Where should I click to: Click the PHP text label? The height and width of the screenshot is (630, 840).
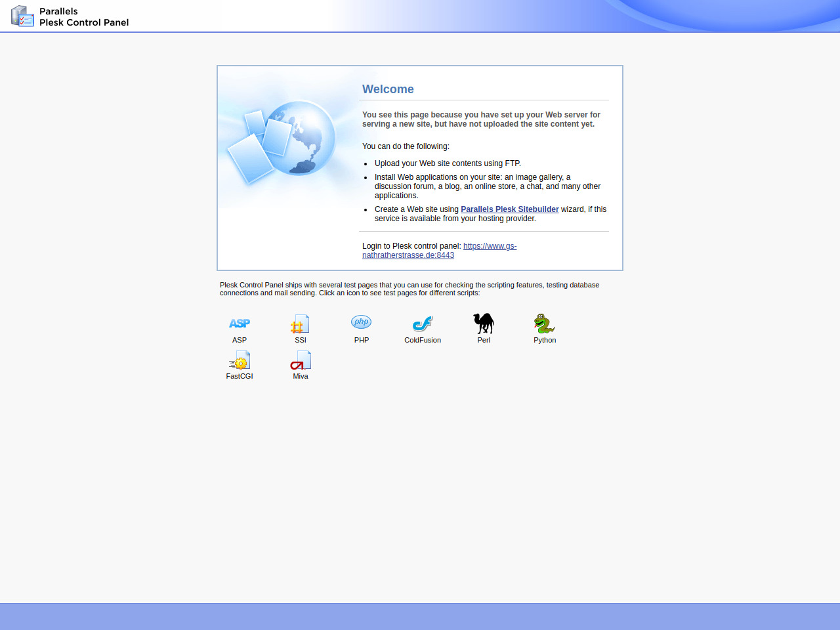click(x=362, y=340)
